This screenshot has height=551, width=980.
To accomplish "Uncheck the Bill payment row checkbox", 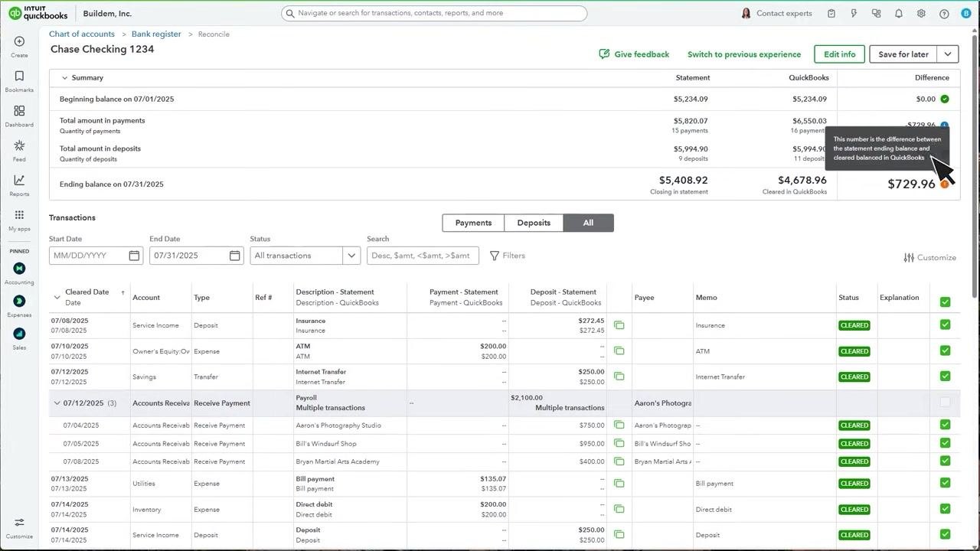I will [x=945, y=483].
